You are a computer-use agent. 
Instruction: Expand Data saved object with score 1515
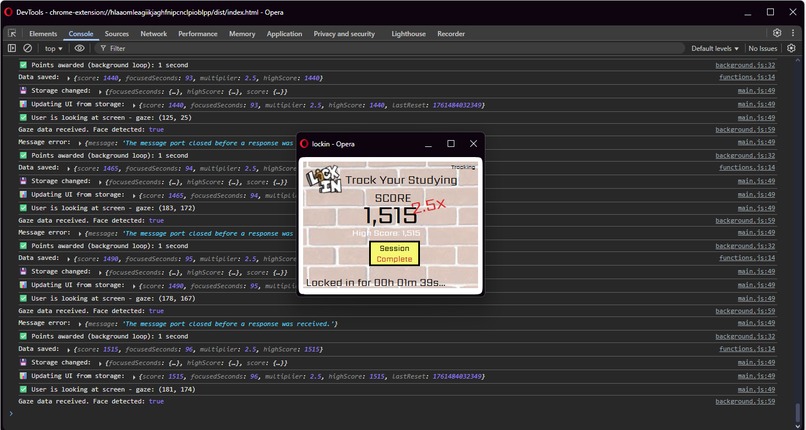point(69,350)
